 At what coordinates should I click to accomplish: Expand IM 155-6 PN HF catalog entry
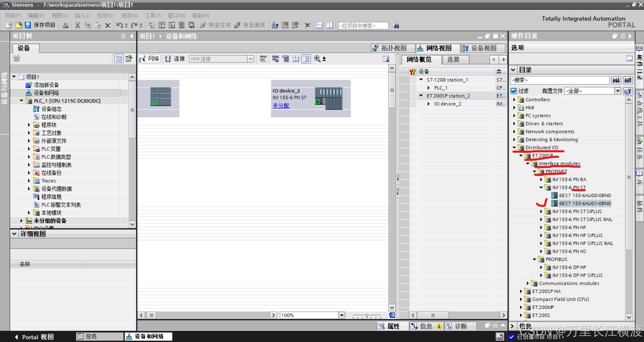[x=541, y=227]
